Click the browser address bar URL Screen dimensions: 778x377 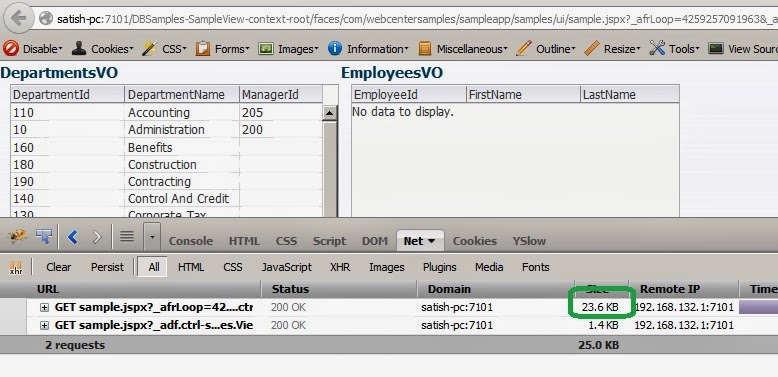pyautogui.click(x=416, y=19)
